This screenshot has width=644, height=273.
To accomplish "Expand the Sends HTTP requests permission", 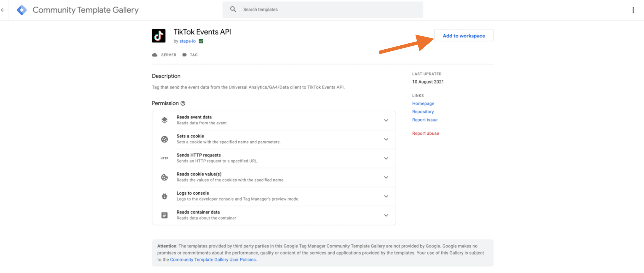I will click(386, 158).
